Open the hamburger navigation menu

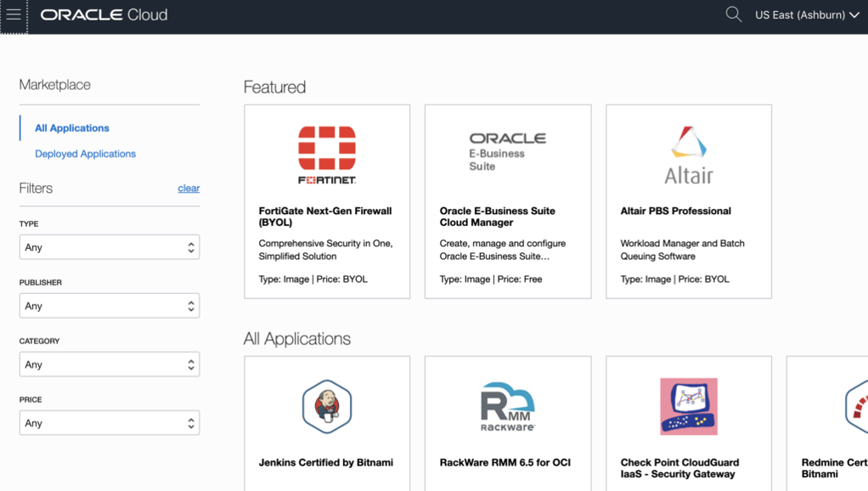click(14, 15)
